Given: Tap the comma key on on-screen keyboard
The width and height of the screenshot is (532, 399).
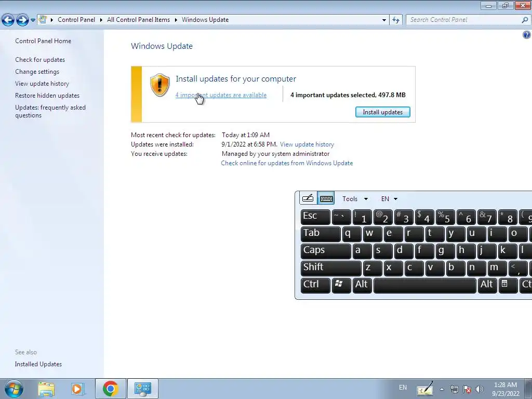Looking at the screenshot, I should tap(518, 268).
